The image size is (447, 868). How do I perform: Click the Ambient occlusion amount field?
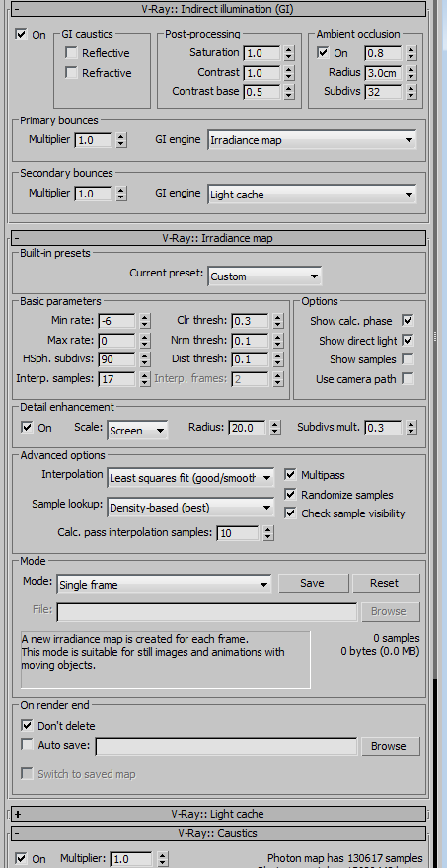click(384, 53)
